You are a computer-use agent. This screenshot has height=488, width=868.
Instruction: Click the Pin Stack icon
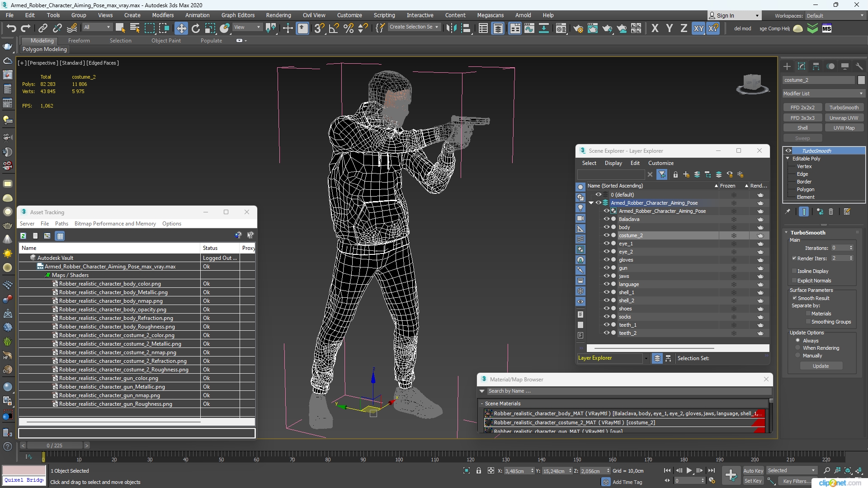pos(788,211)
